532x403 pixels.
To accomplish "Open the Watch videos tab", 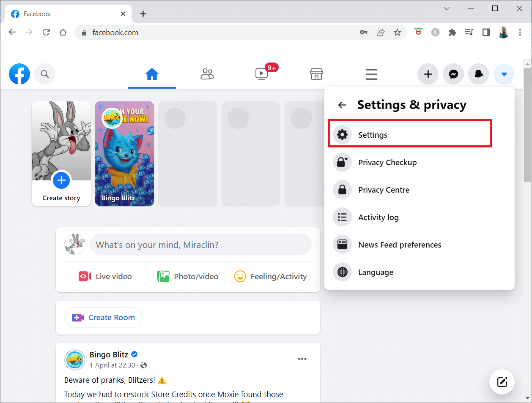I will coord(262,74).
